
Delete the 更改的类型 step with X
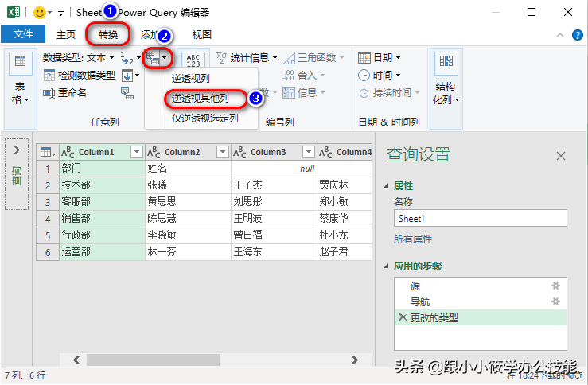click(403, 318)
